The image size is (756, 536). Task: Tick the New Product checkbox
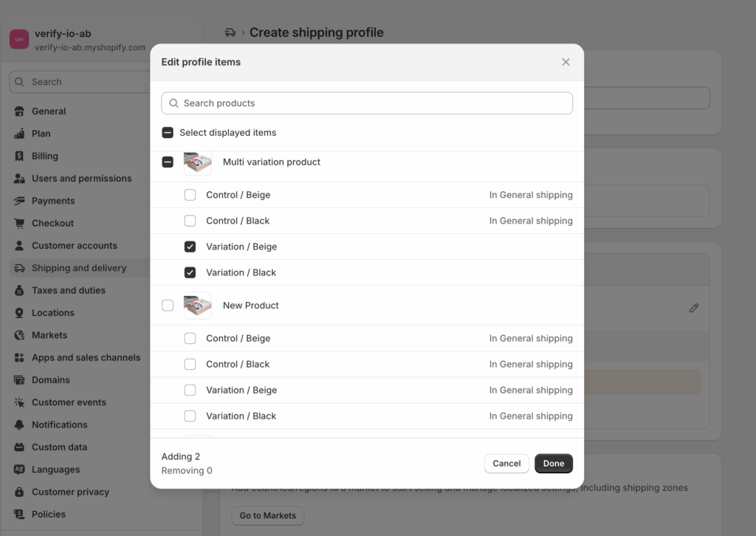(x=168, y=306)
